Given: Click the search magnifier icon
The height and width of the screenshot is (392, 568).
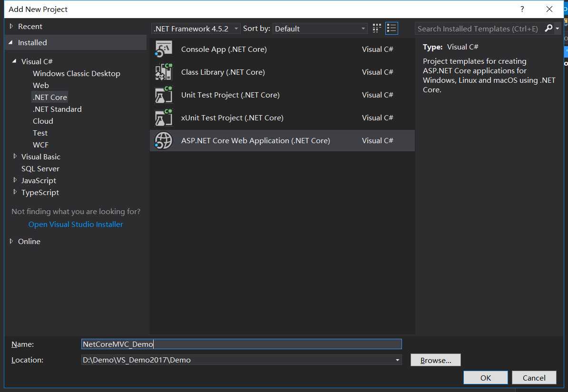Looking at the screenshot, I should (x=548, y=28).
